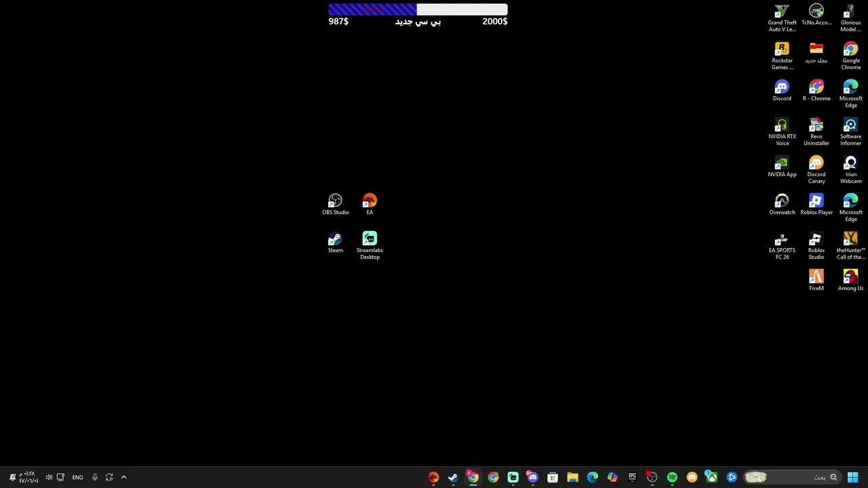
Task: Select the Discord Canary desktop shortcut
Action: tap(816, 170)
